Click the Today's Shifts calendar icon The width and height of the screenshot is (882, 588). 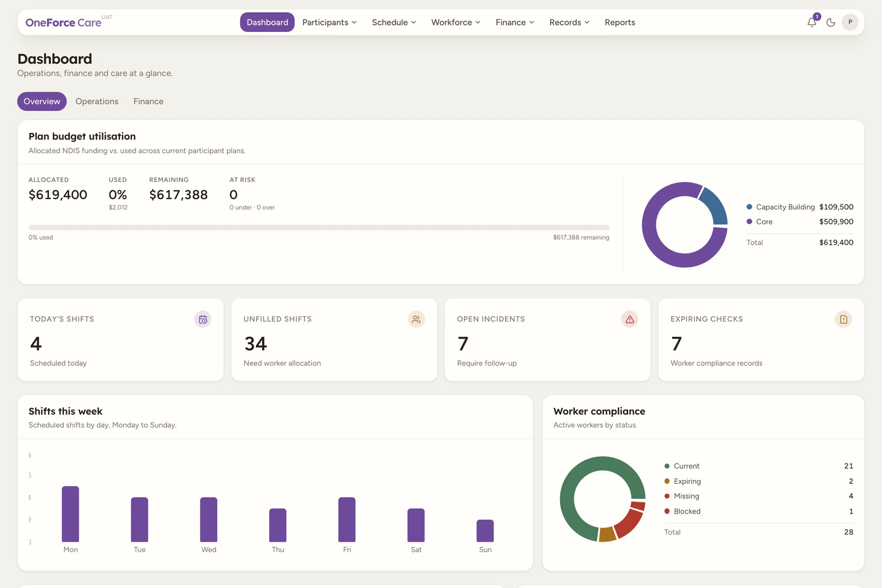coord(203,319)
